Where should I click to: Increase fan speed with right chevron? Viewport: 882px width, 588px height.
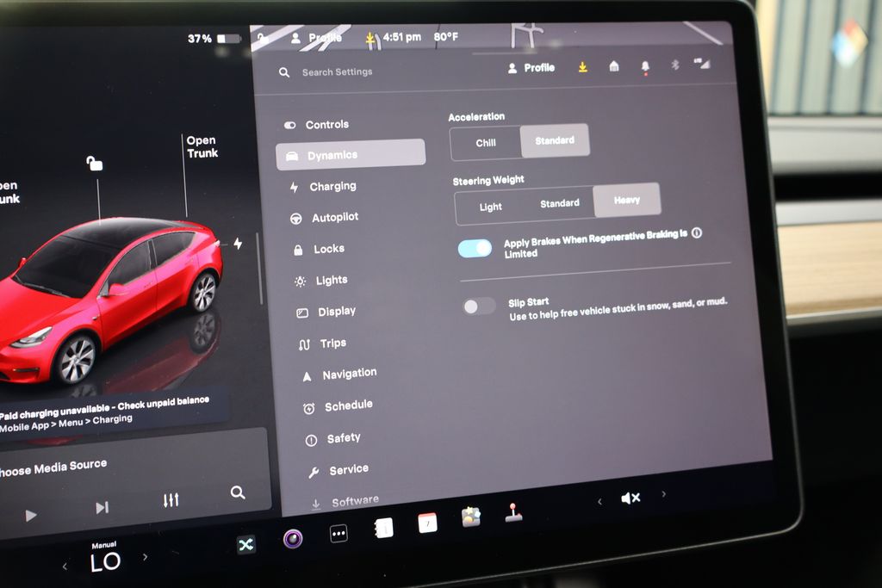(x=146, y=557)
